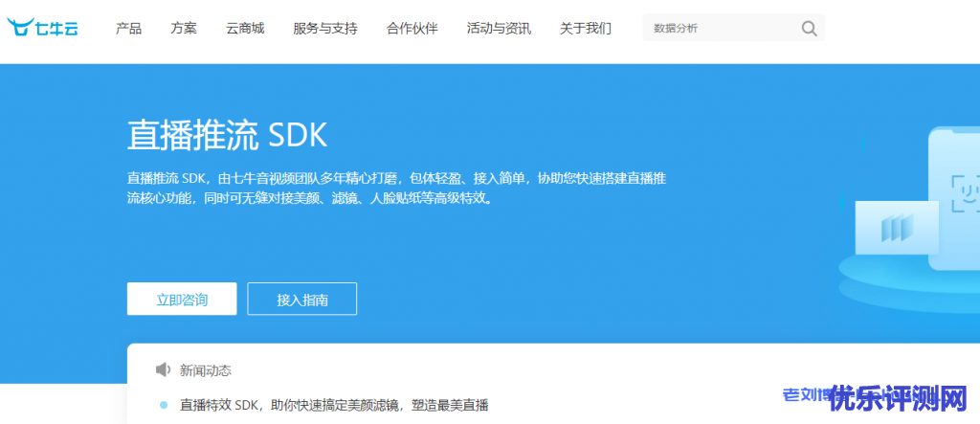Open the 活动与资讯 menu
This screenshot has width=980, height=424.
coord(499,28)
